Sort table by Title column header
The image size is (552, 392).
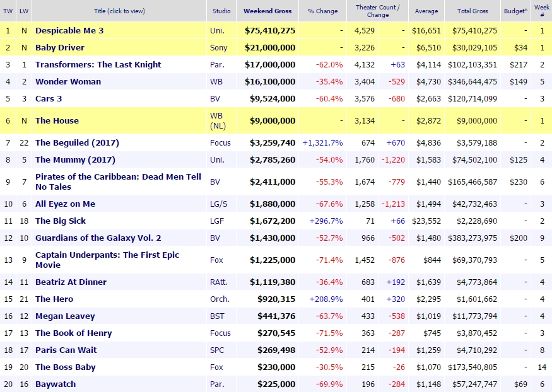119,11
